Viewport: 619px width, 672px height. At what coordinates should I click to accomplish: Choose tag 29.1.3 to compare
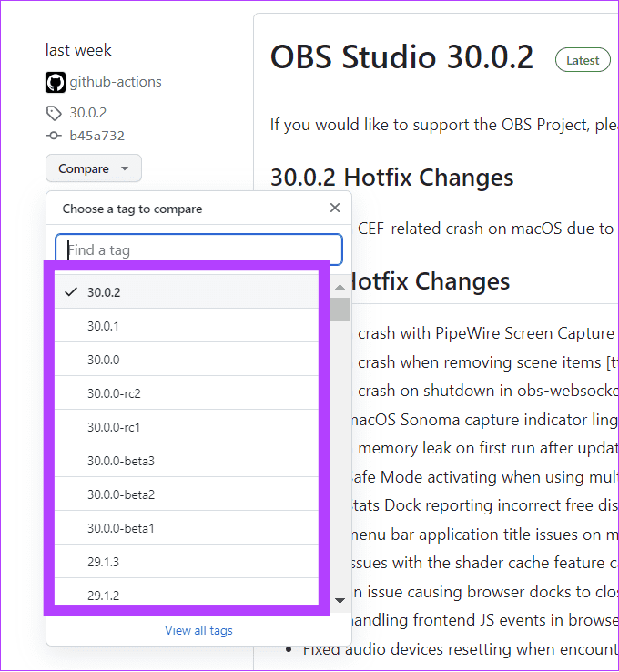(104, 562)
